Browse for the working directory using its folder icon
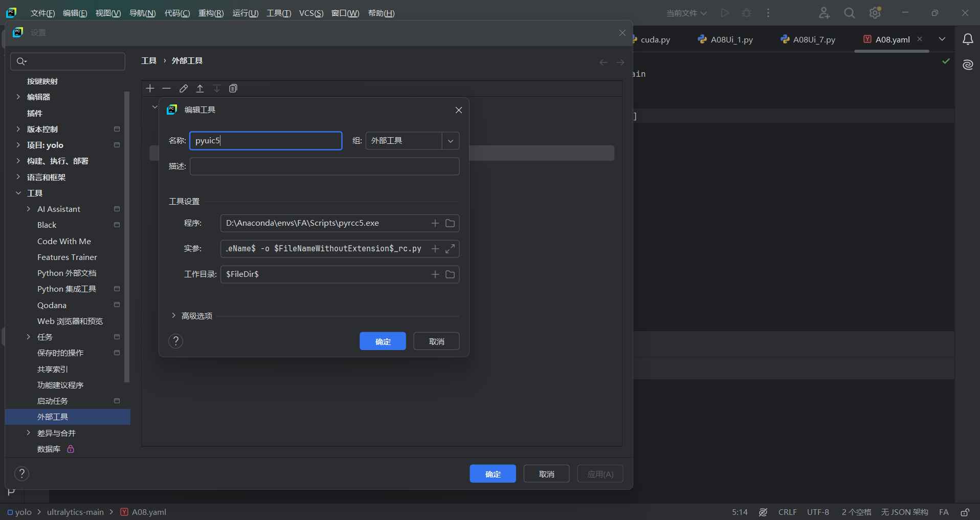The height and width of the screenshot is (520, 980). click(x=450, y=274)
